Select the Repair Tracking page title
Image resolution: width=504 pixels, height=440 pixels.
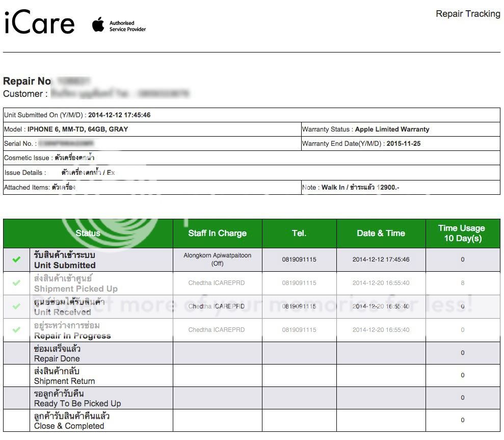pos(467,14)
